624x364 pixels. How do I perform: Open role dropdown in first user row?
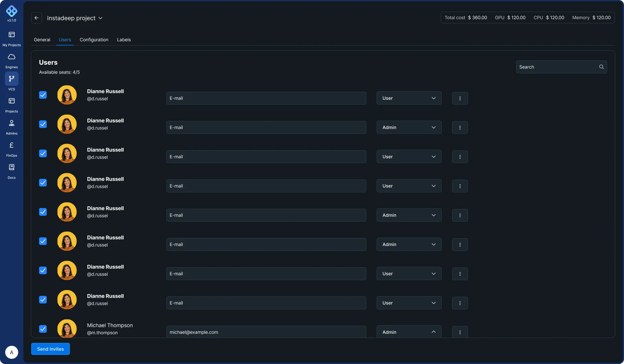(409, 98)
